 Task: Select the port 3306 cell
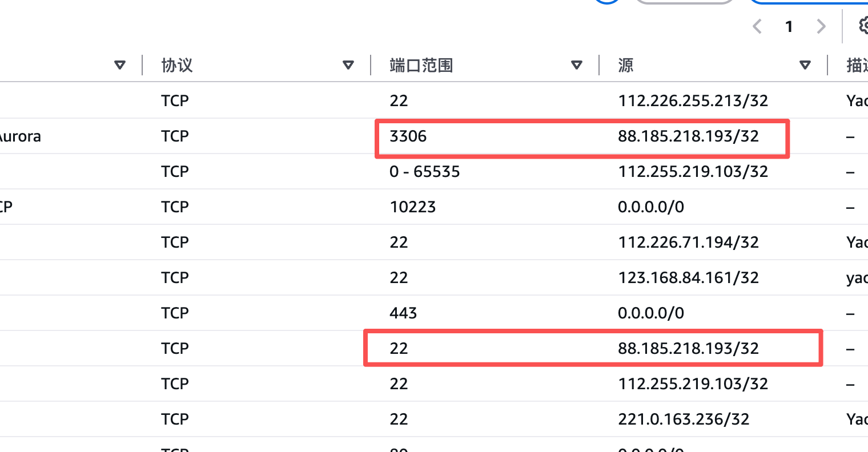(408, 136)
